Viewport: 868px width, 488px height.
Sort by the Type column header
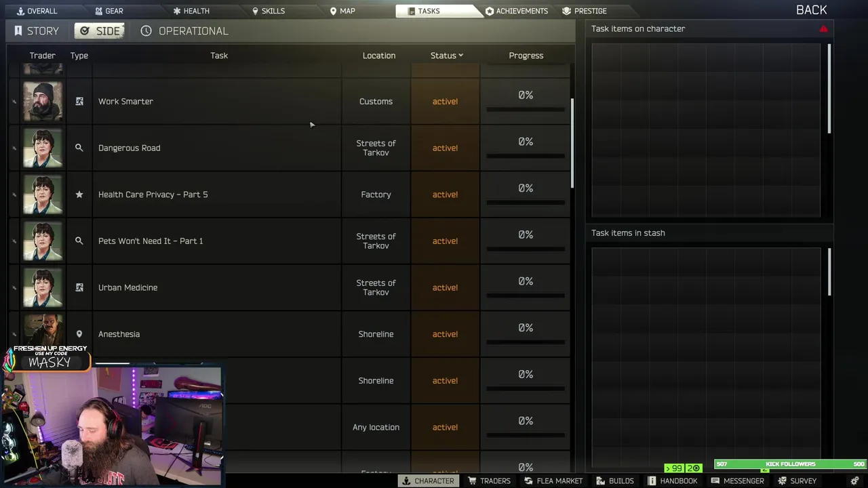pyautogui.click(x=79, y=56)
